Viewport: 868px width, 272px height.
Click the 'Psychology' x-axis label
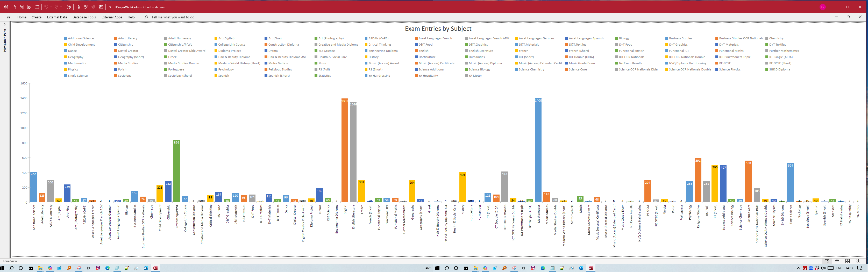690,212
